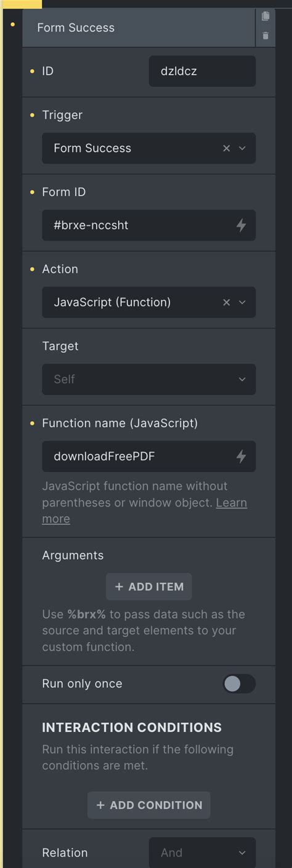Clone the Form Success interaction
Screen dimensions: 292x868
(266, 16)
